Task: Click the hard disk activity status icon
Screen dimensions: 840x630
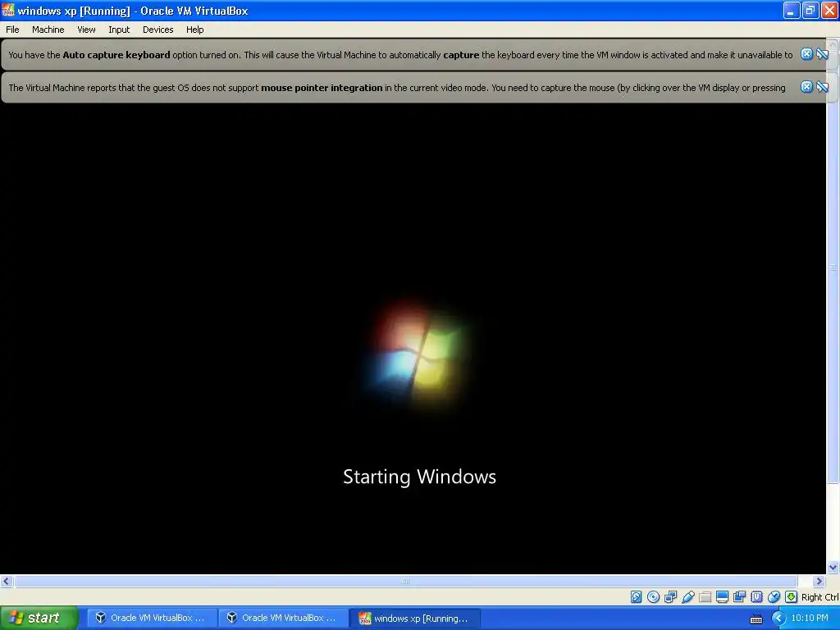Action: (x=636, y=597)
